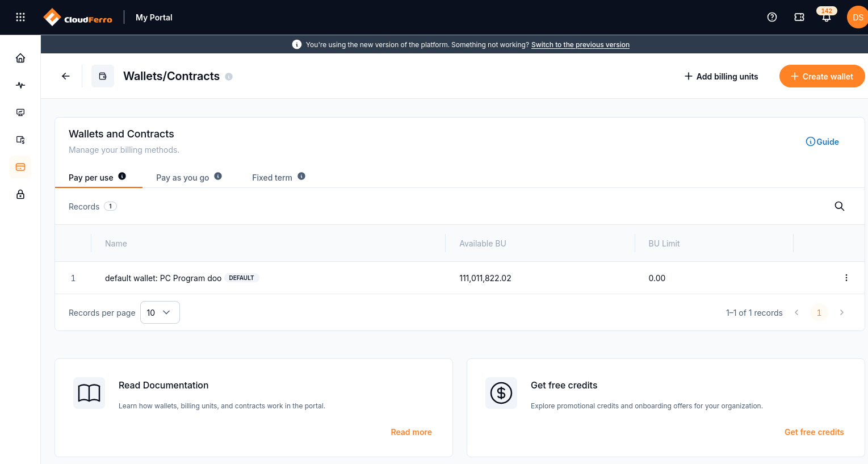This screenshot has height=464, width=868.
Task: Switch to the Pay per use tab
Action: coord(91,178)
